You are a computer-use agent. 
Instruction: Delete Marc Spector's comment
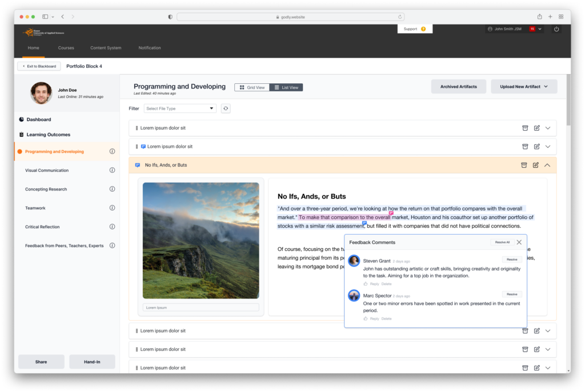pos(387,318)
